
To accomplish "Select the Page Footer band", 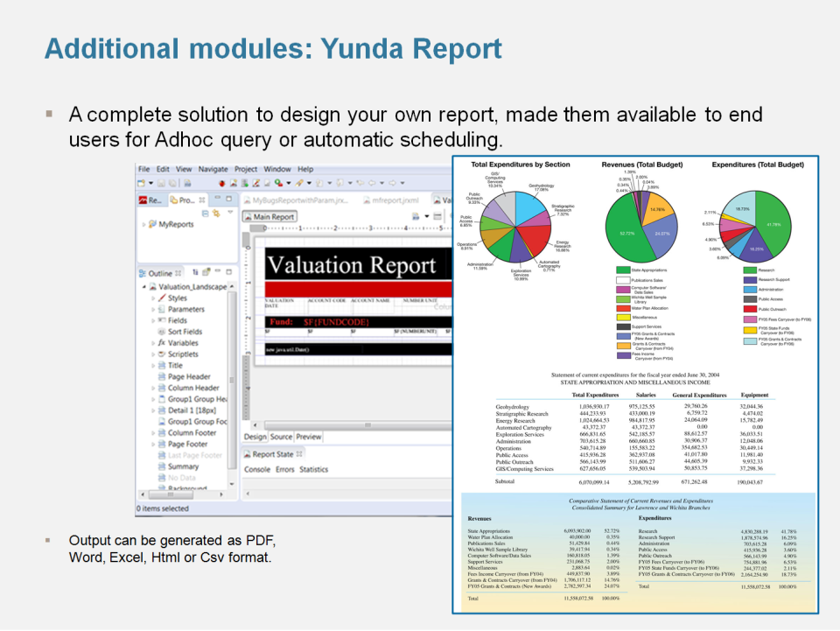I will (x=187, y=444).
